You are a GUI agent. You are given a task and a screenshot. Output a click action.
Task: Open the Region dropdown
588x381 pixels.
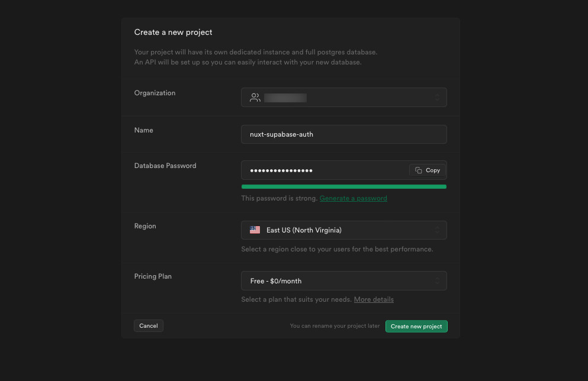click(x=343, y=230)
